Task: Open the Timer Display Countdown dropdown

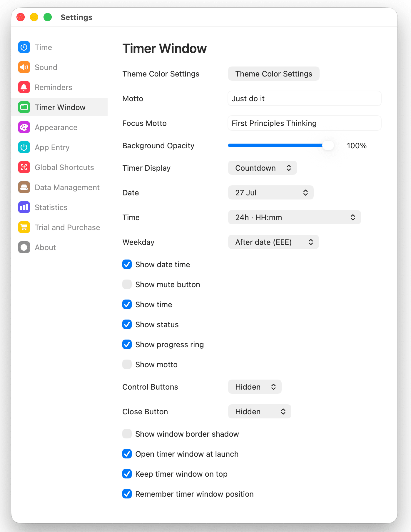Action: (x=262, y=168)
